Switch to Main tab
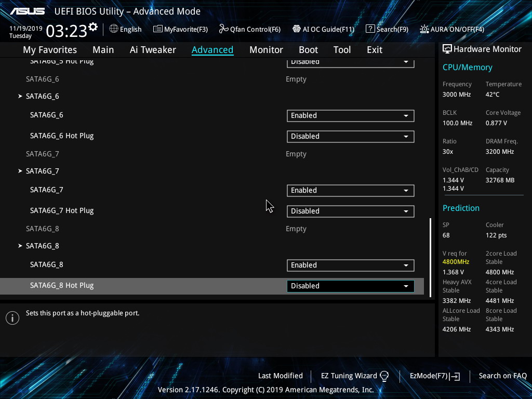The width and height of the screenshot is (532, 399). click(x=103, y=50)
